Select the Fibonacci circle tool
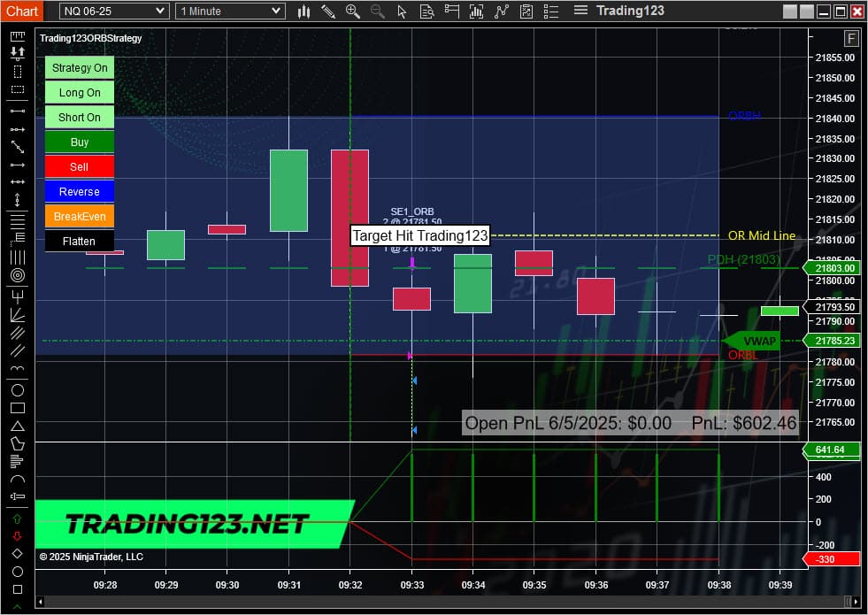The image size is (868, 615). (18, 275)
